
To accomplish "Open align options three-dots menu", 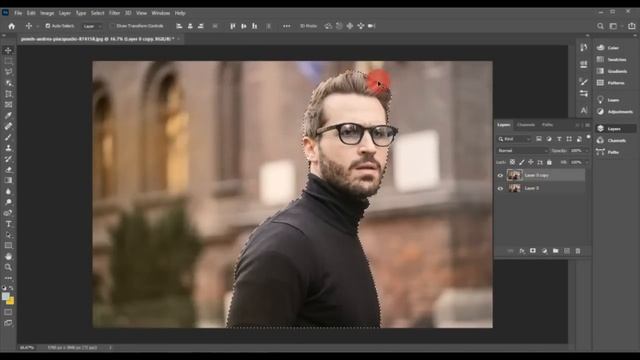I will click(287, 26).
